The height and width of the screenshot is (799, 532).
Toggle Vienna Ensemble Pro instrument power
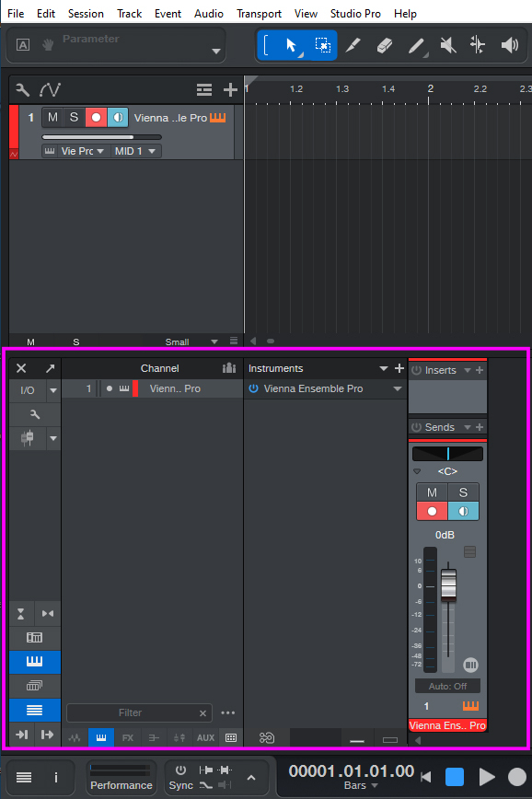253,388
